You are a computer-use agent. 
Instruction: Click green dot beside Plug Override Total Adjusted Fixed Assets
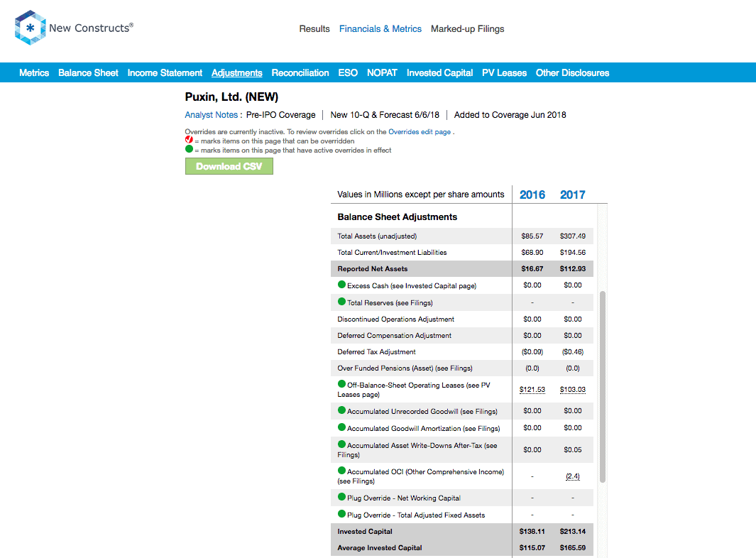coord(342,514)
